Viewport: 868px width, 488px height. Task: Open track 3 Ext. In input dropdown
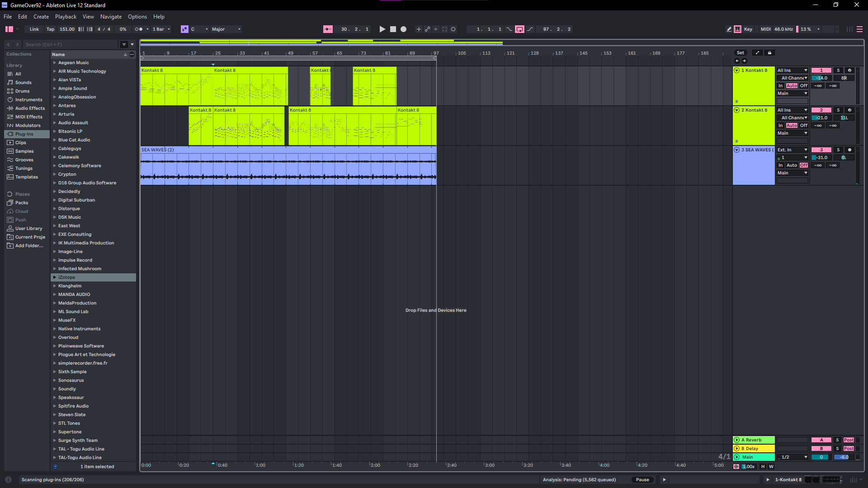click(x=792, y=150)
